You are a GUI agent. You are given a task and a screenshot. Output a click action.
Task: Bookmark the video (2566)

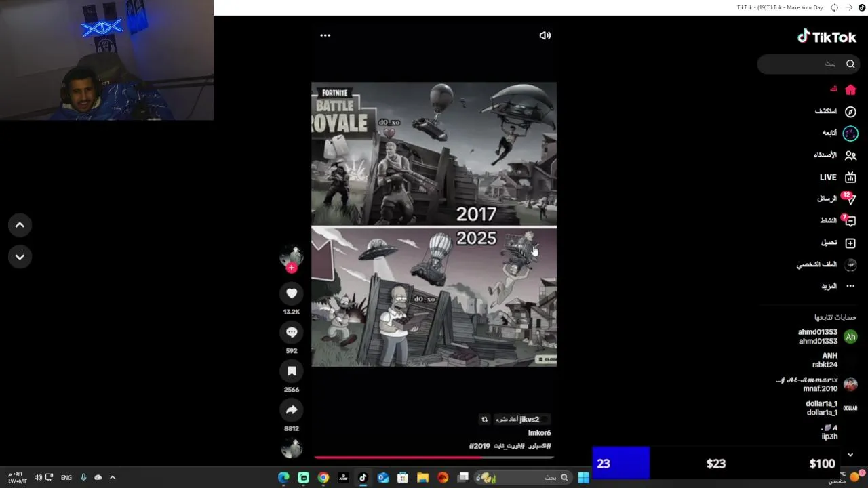pos(292,371)
